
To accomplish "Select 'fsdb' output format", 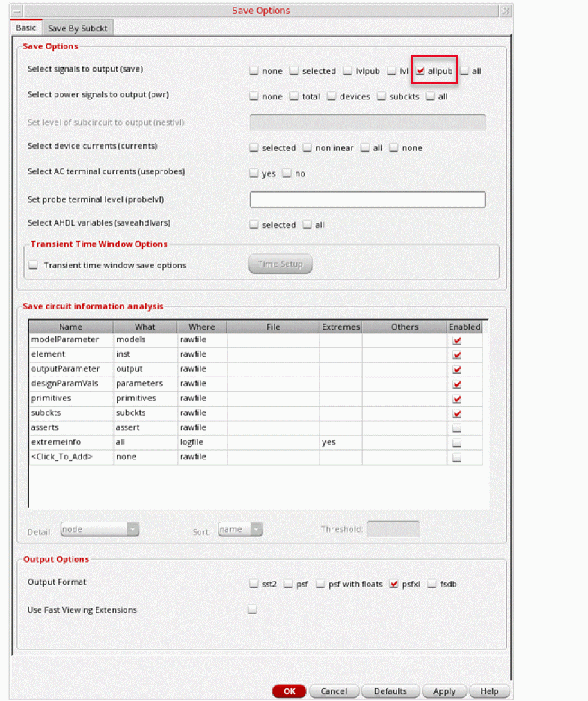I will 432,584.
